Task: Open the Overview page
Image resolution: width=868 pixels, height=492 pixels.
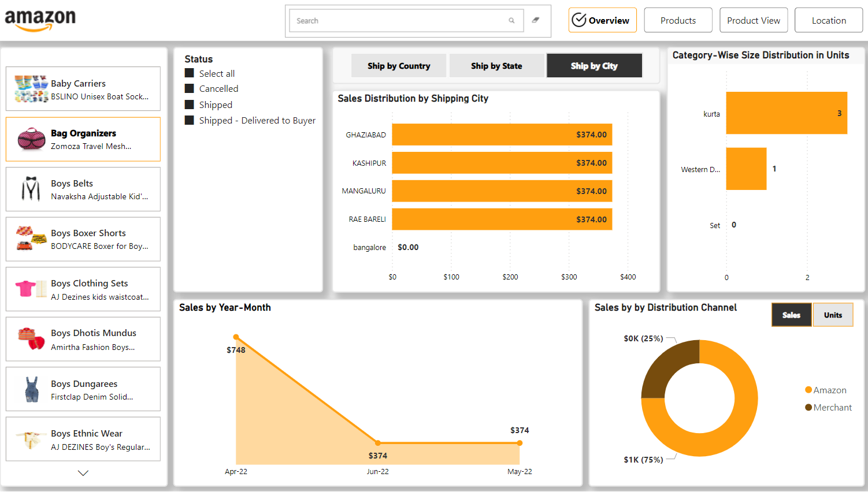Action: coord(603,20)
